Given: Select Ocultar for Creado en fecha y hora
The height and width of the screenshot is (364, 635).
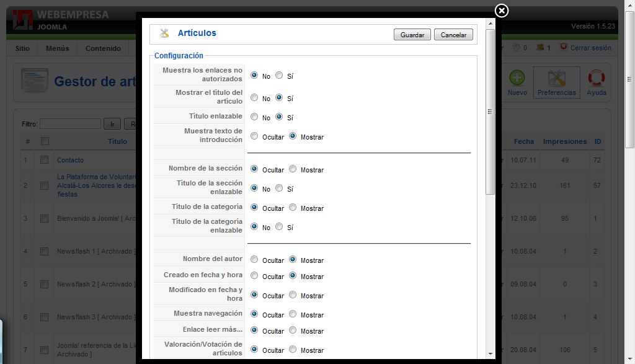Looking at the screenshot, I should (254, 276).
